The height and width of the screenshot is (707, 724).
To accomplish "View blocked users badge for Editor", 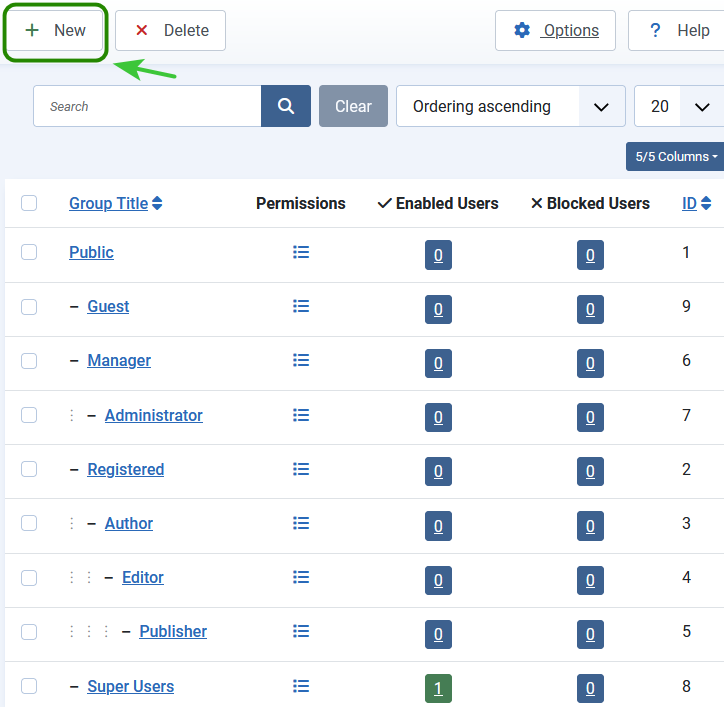I will coord(590,580).
